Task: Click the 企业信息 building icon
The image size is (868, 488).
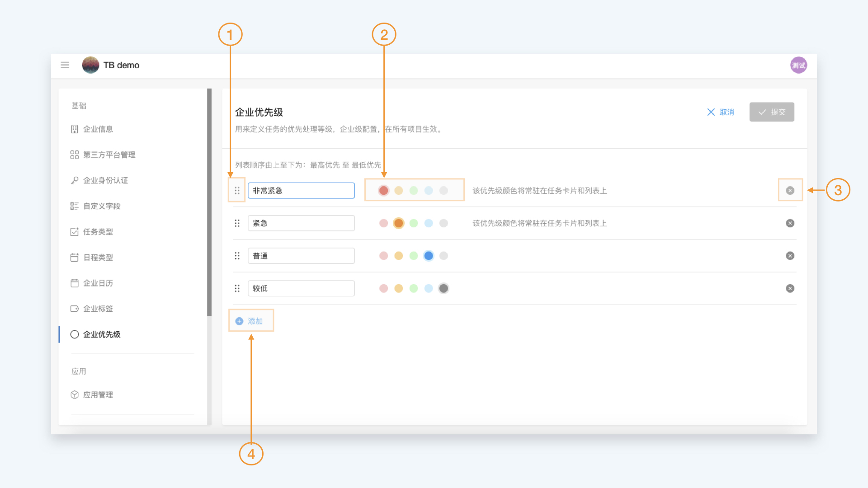Action: coord(75,129)
